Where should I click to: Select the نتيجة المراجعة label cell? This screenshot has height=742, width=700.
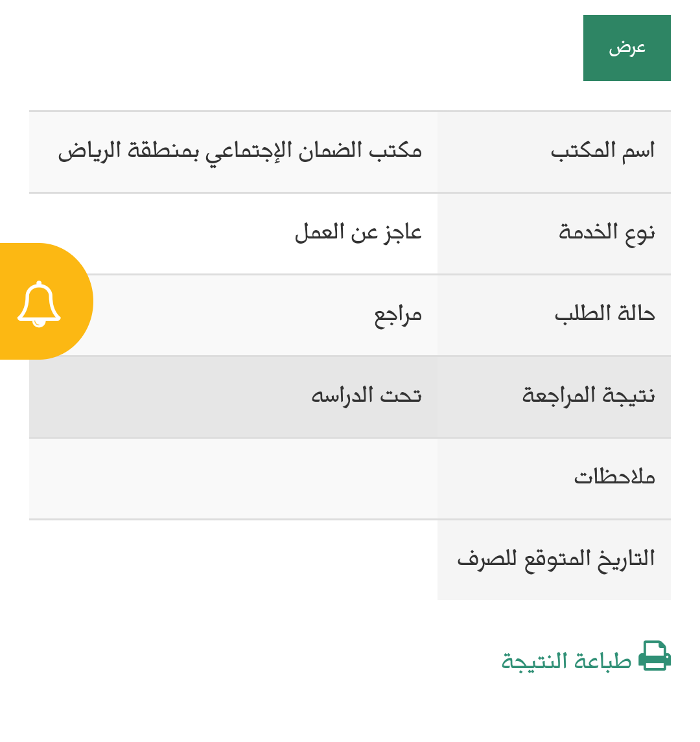click(x=554, y=397)
